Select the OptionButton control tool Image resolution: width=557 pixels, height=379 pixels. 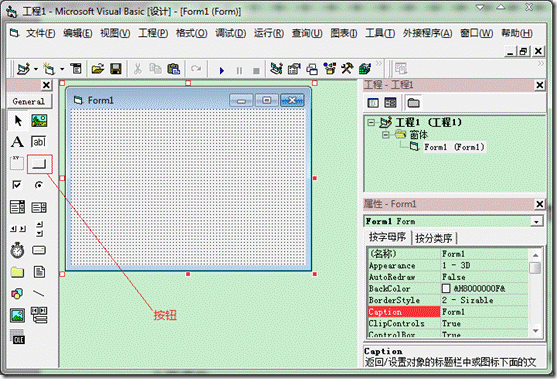coord(39,185)
